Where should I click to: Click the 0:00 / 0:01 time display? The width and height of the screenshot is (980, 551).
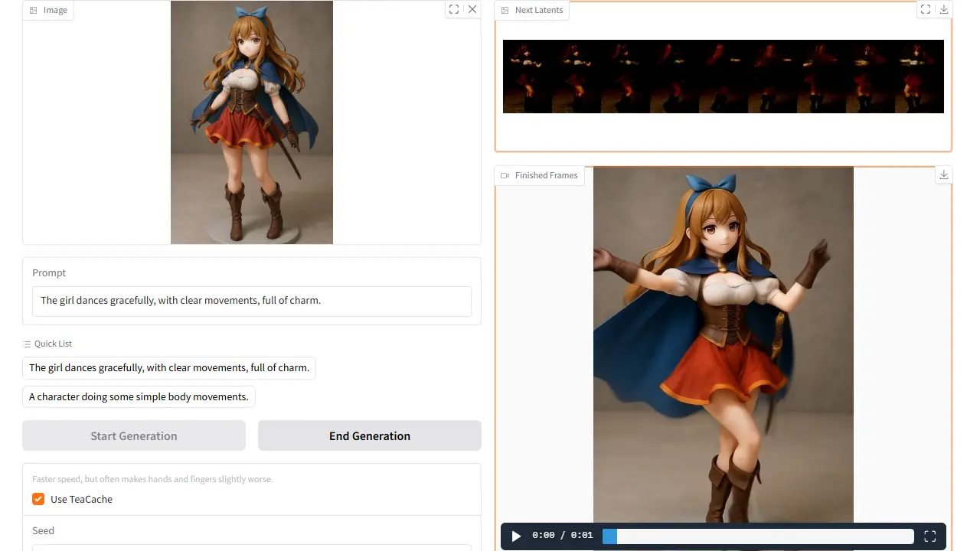(563, 536)
